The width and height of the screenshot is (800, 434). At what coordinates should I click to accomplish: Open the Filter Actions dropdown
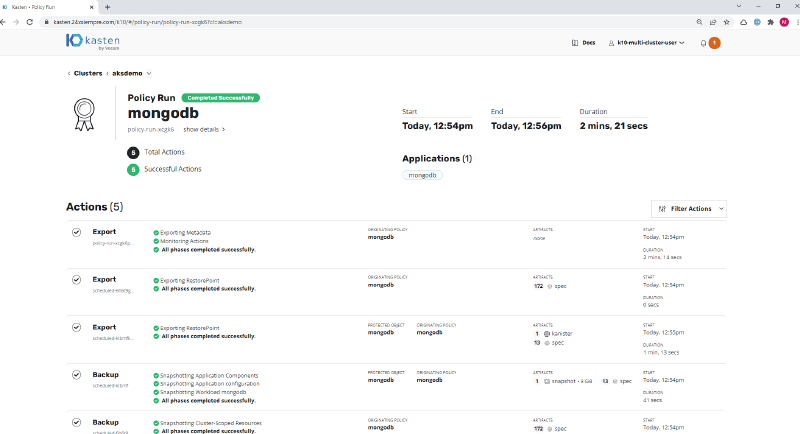(x=689, y=209)
